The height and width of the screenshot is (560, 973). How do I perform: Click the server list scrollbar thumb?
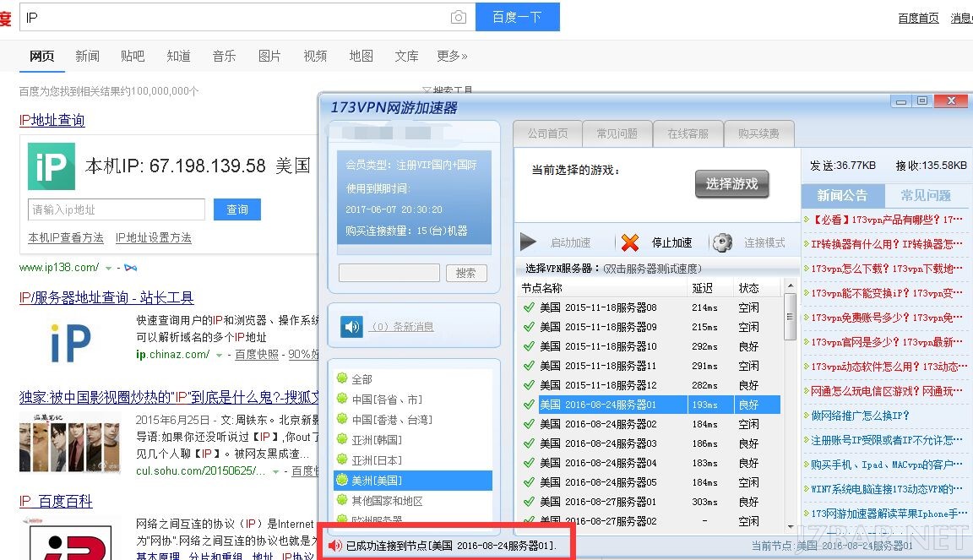[790, 317]
